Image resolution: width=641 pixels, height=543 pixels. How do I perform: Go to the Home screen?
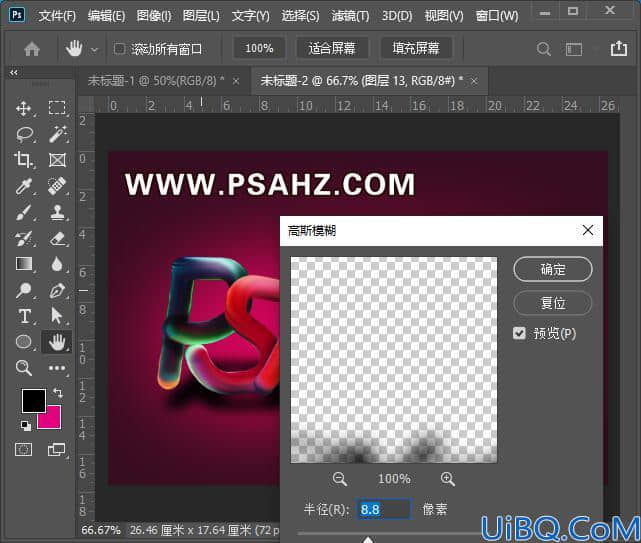32,49
